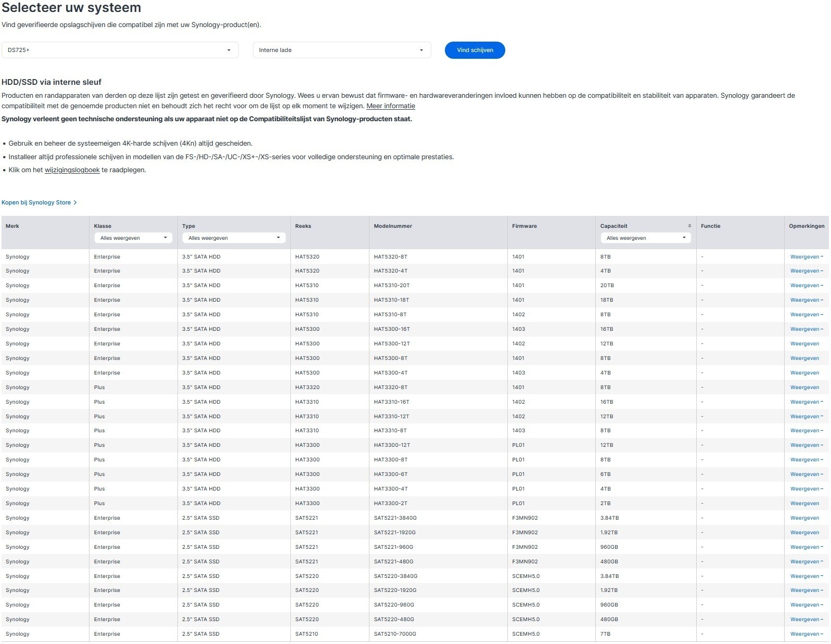831x644 pixels.
Task: Click the 20TB capacity cell
Action: (x=607, y=286)
